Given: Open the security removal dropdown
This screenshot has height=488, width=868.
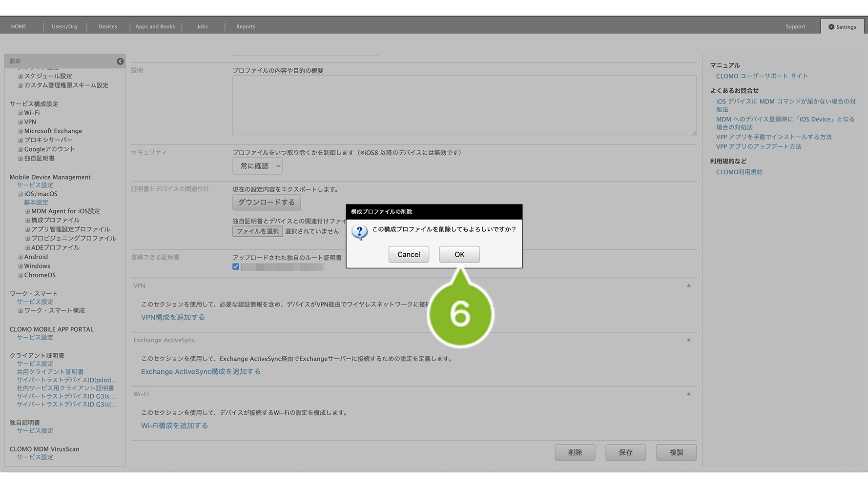Looking at the screenshot, I should click(x=257, y=166).
